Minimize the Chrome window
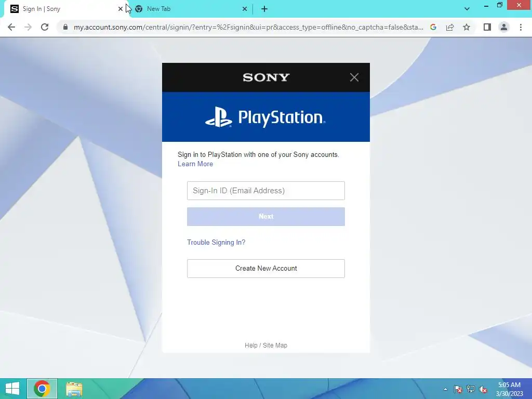Screen dimensions: 532x399 [x=486, y=5]
